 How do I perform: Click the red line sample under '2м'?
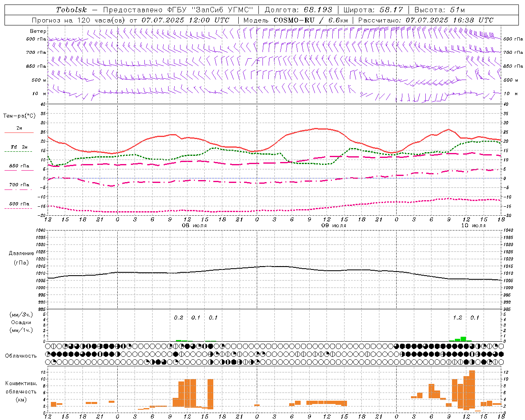(19, 133)
